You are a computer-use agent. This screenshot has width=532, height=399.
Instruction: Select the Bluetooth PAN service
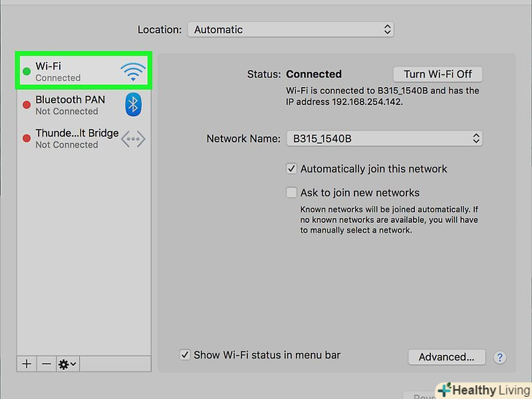(70, 104)
